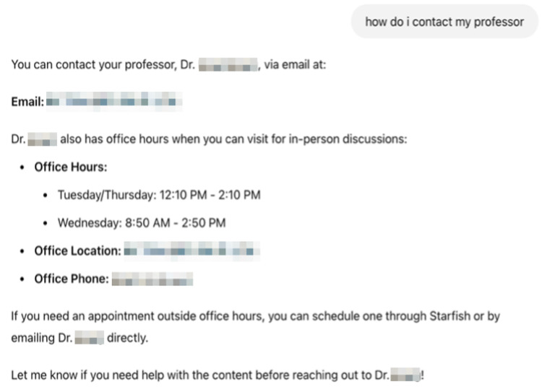
Task: Click the bullet before Office Hours
Action: pos(22,167)
